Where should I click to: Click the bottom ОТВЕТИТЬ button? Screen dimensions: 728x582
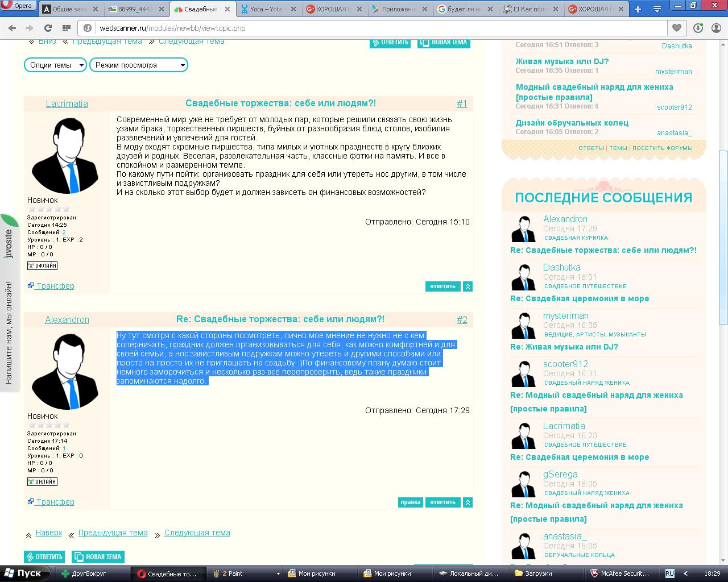[x=44, y=557]
